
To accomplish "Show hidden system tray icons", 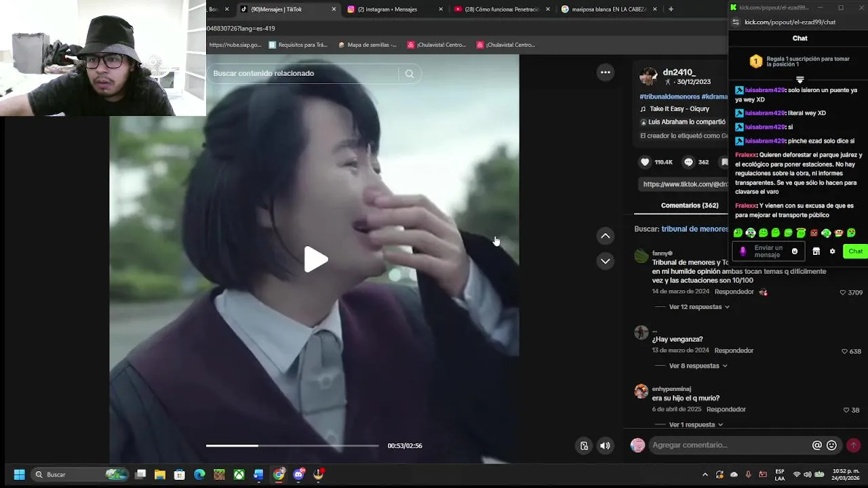I will coord(705,474).
